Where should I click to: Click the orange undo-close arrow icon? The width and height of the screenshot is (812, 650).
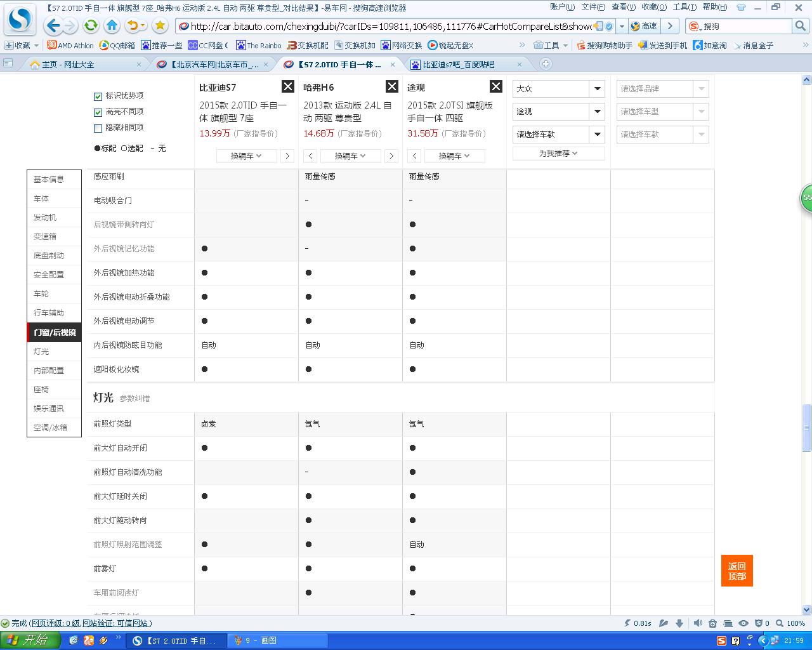click(x=133, y=26)
